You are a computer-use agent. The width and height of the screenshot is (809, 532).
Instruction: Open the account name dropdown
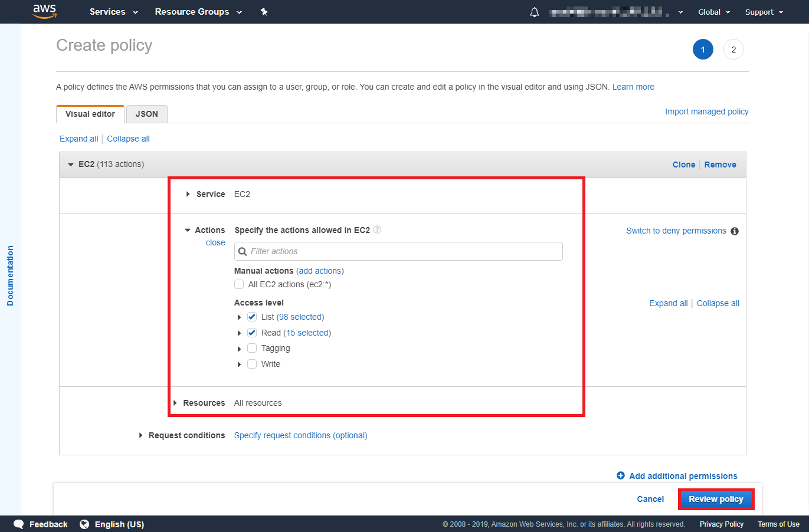(x=616, y=12)
